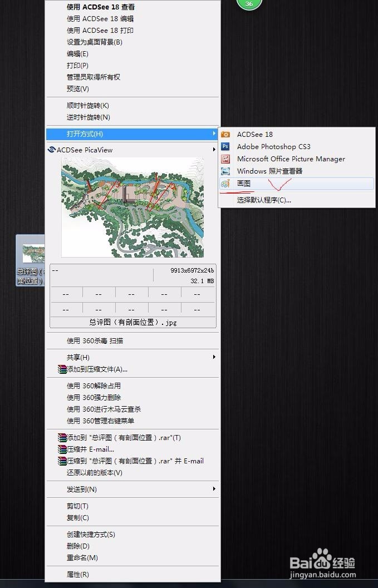Choose 使用 360进行木马云查杀
The height and width of the screenshot is (588, 378).
tap(104, 409)
